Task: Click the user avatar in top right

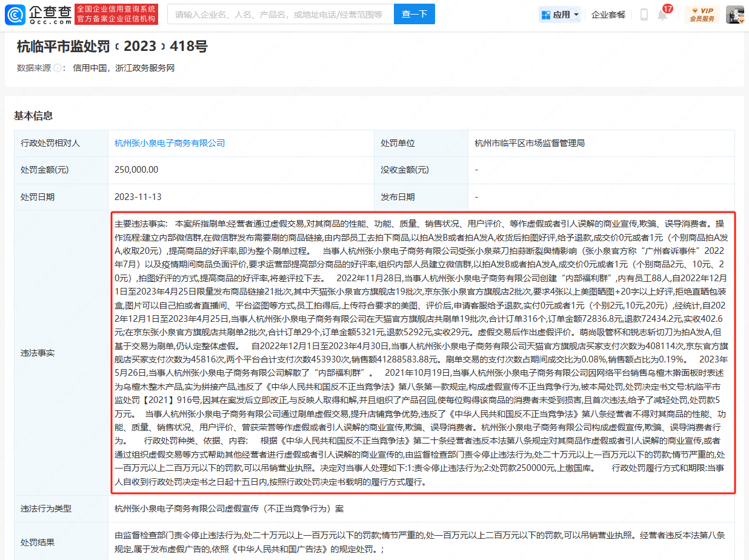Action: point(735,15)
